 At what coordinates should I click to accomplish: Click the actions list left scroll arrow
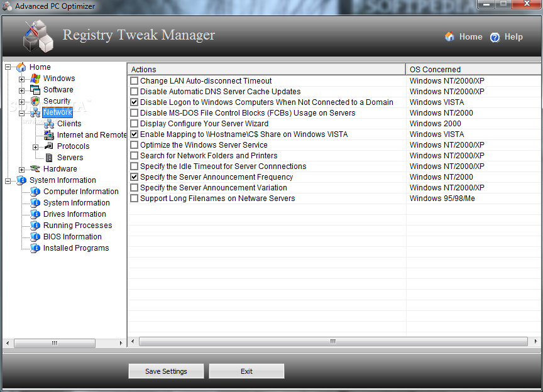[133, 342]
